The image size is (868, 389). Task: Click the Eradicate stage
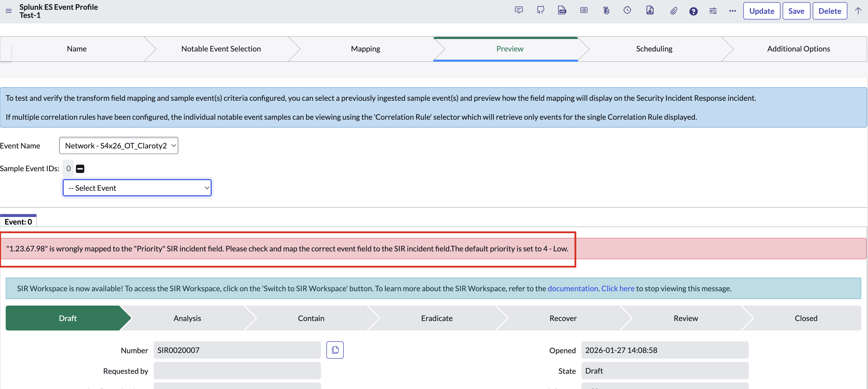437,318
